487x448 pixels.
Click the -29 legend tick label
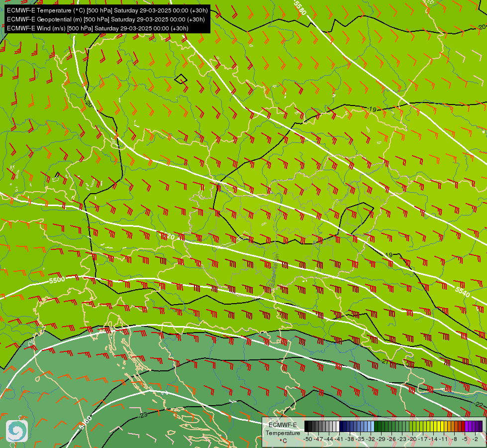click(x=382, y=439)
